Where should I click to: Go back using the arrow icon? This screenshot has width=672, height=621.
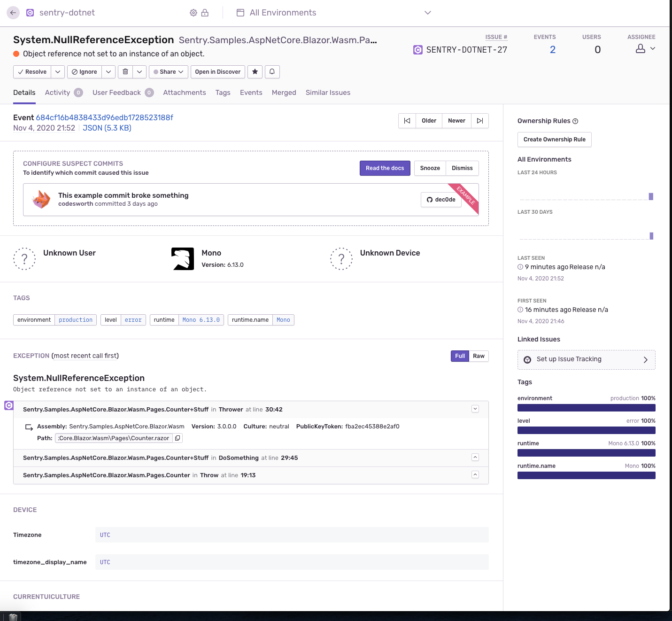(13, 13)
